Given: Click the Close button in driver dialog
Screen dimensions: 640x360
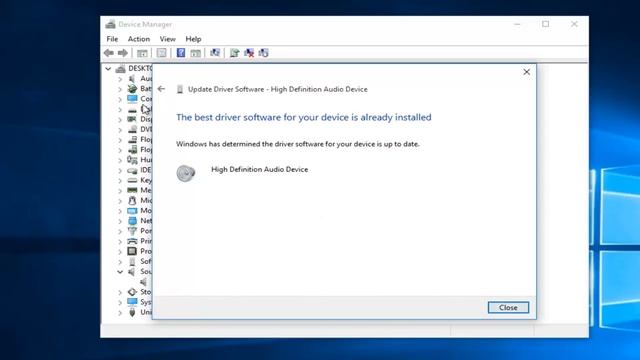Looking at the screenshot, I should pyautogui.click(x=508, y=307).
